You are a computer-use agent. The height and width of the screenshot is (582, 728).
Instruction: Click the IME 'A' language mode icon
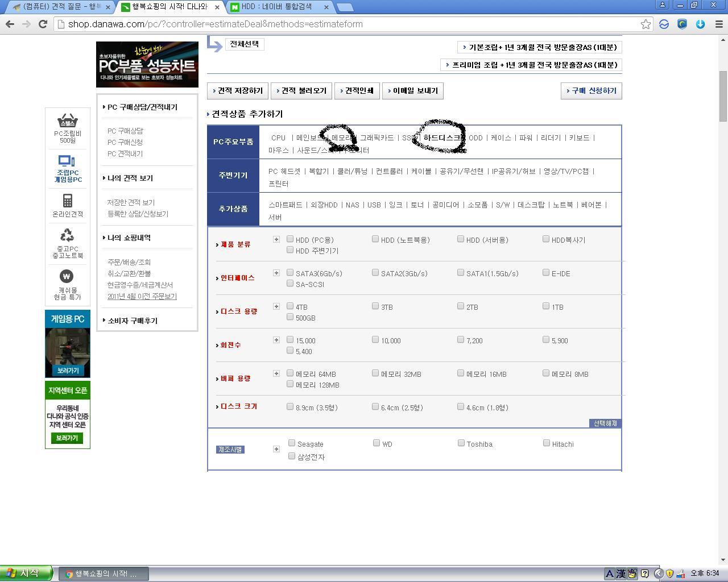[x=609, y=573]
